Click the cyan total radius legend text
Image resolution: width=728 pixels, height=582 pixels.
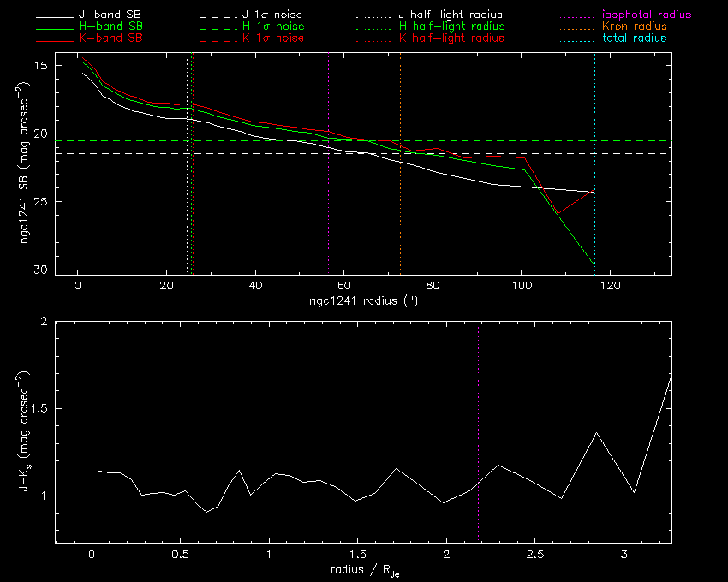635,39
